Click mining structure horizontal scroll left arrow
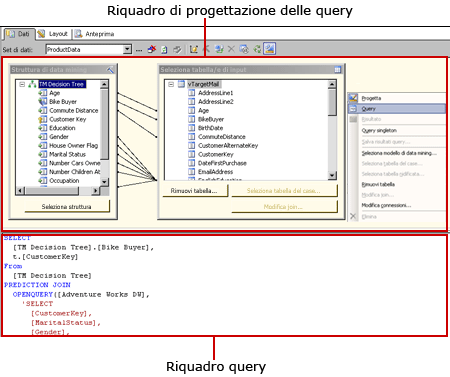This screenshot has width=450, height=377. point(20,191)
